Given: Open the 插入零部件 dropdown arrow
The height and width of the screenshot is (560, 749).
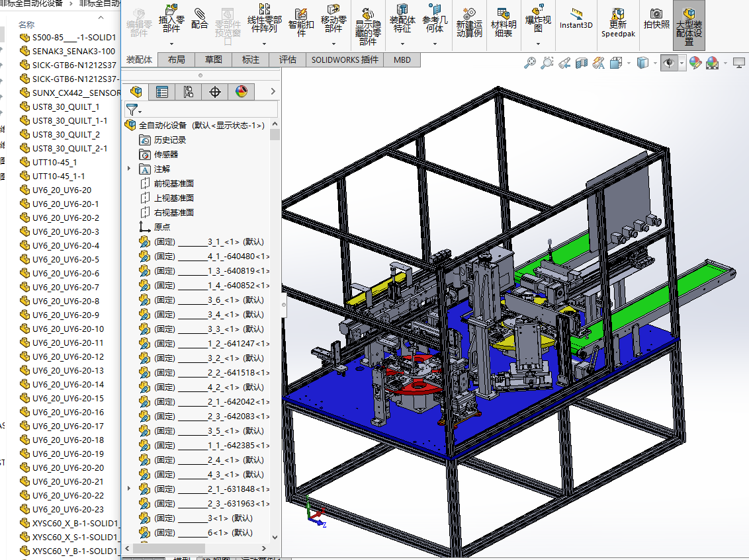Looking at the screenshot, I should tap(171, 44).
